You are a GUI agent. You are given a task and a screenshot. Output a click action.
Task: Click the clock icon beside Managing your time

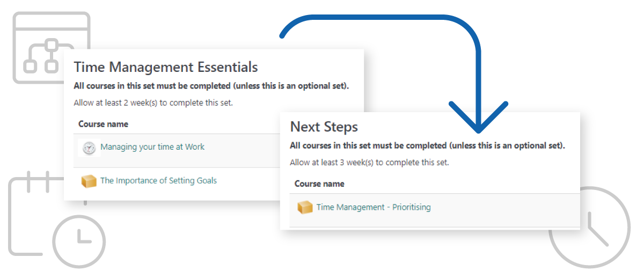[89, 148]
